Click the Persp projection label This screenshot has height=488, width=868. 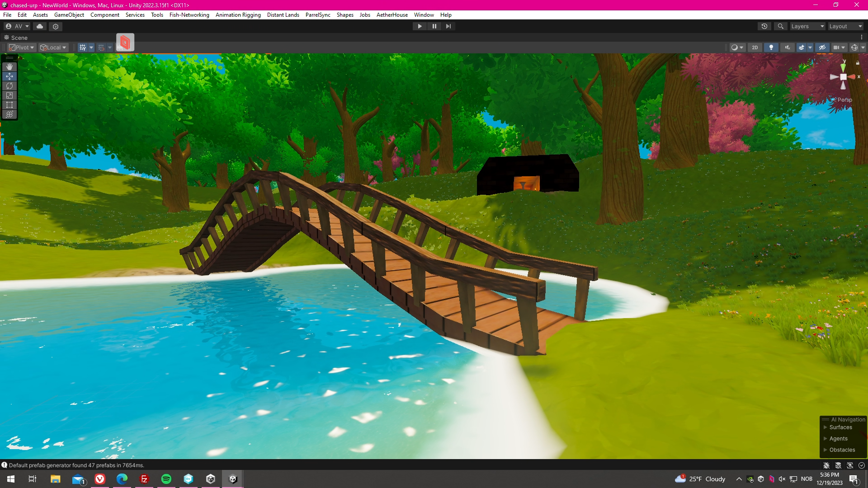(x=844, y=100)
